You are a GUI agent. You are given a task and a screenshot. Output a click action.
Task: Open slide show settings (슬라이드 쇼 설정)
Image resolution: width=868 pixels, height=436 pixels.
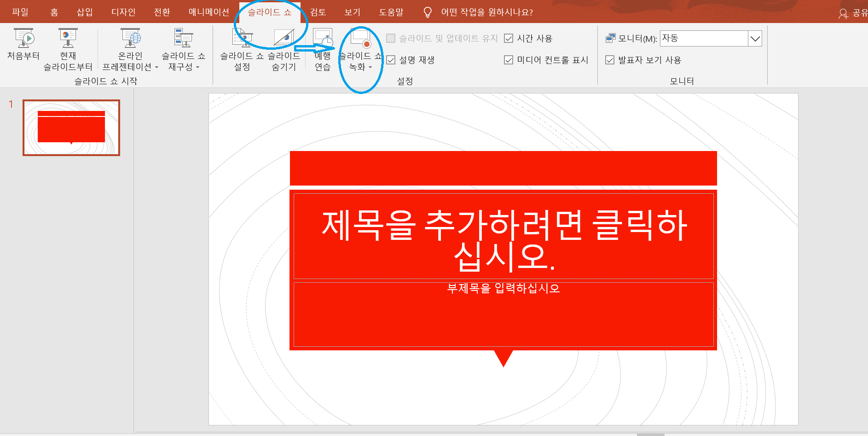(x=242, y=50)
